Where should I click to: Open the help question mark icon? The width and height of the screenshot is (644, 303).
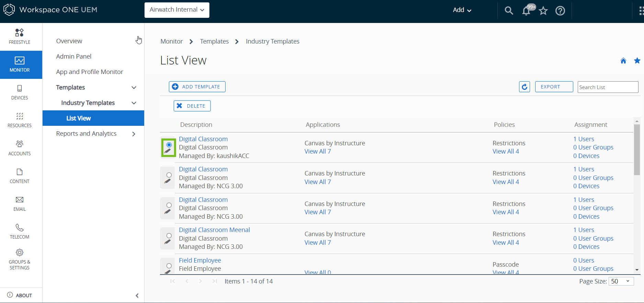point(560,11)
